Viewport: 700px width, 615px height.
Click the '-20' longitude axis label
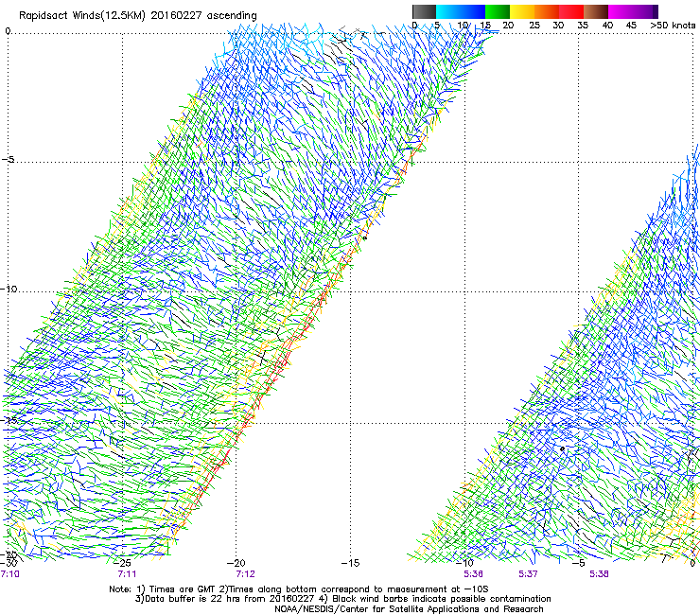click(236, 563)
